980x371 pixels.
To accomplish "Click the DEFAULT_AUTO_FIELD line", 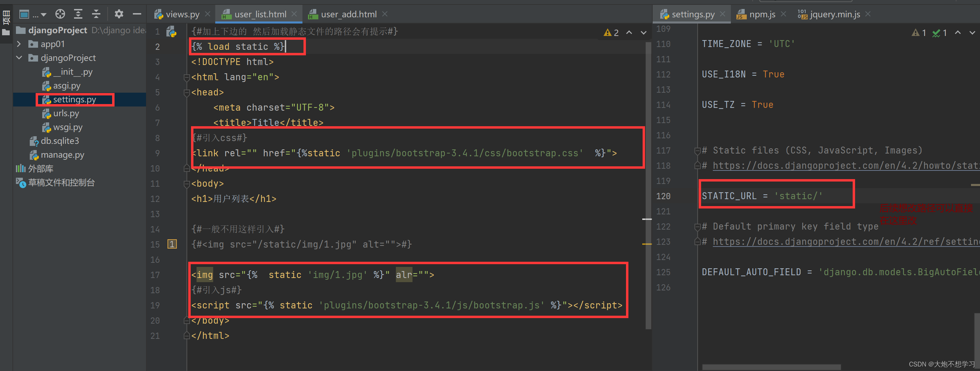I will [841, 272].
